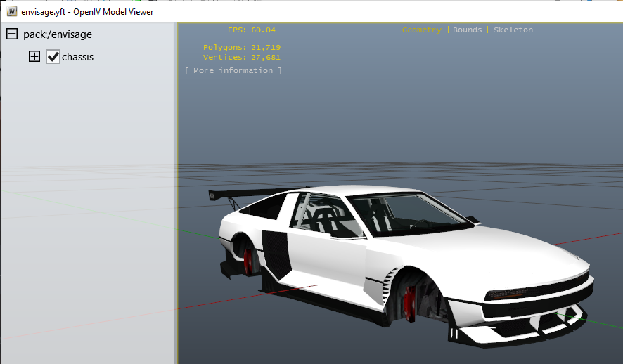623x364 pixels.
Task: Click the Vertices count text
Action: point(241,57)
